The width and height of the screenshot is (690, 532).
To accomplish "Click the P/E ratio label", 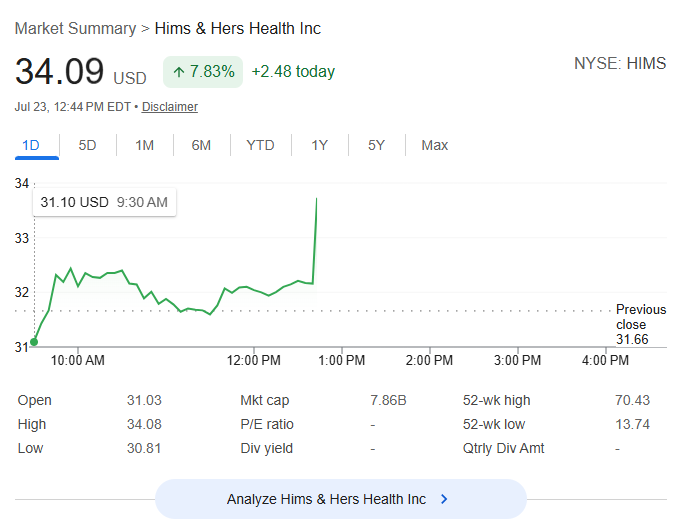I will (x=267, y=424).
